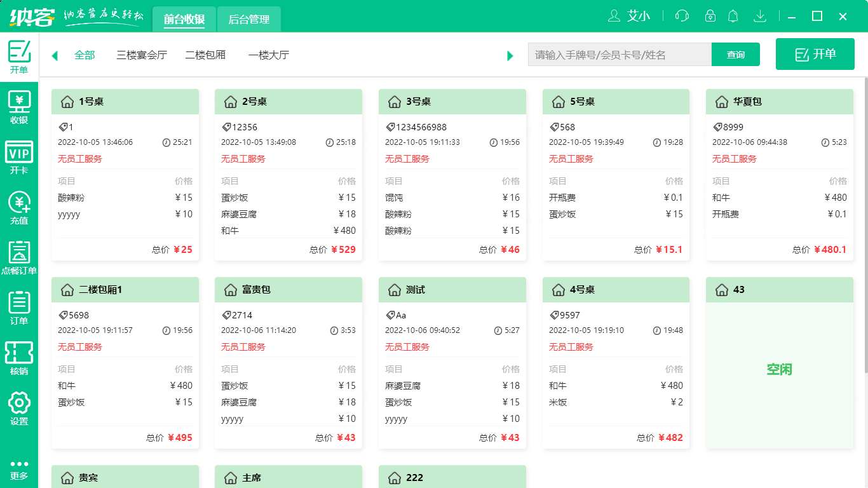This screenshot has width=868, height=488.
Task: Click total price ¥482 on 4号桌
Action: (670, 438)
